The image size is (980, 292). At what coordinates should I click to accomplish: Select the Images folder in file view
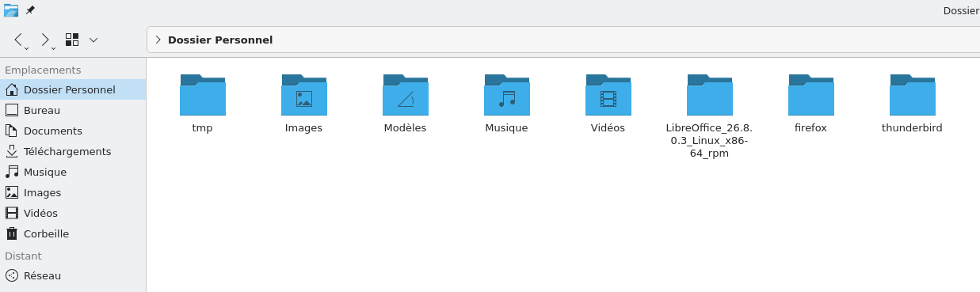[304, 95]
